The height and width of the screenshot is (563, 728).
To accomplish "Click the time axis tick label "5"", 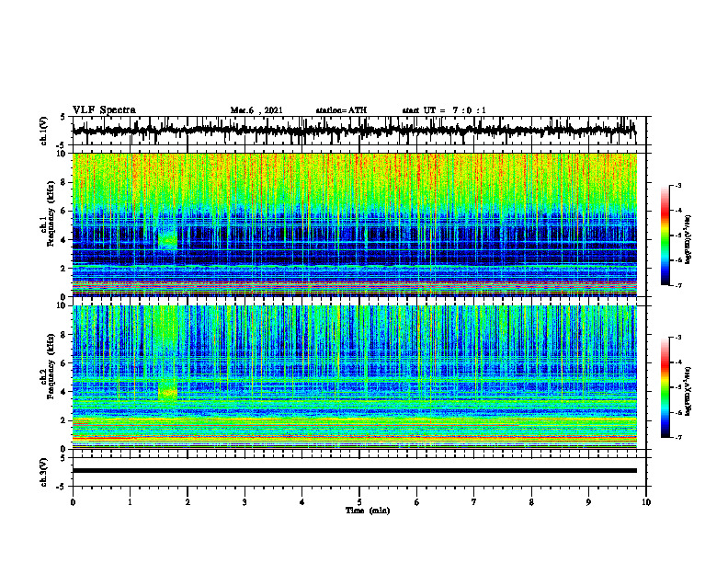I will [x=359, y=502].
